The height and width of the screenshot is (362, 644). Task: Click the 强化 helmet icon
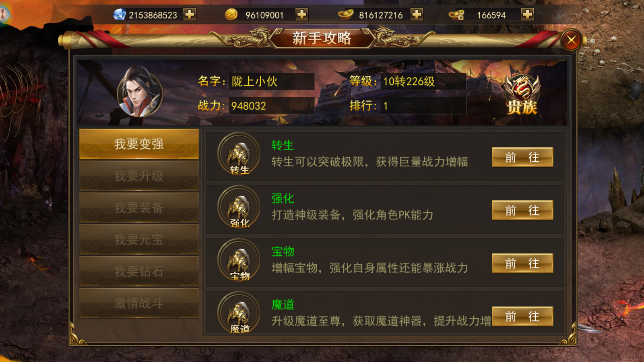click(239, 207)
